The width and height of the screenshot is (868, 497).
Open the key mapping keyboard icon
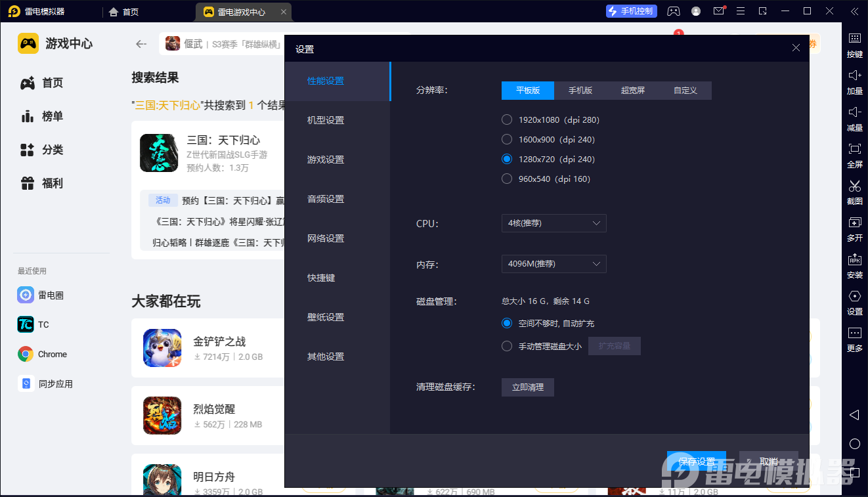click(854, 39)
